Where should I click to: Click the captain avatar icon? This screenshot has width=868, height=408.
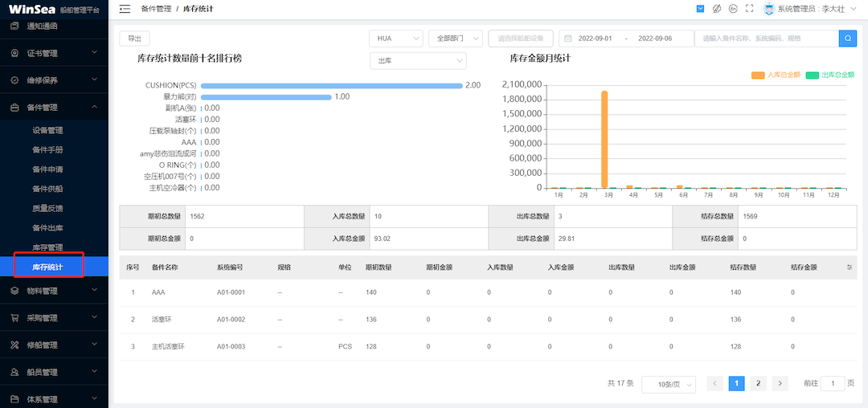tap(768, 8)
